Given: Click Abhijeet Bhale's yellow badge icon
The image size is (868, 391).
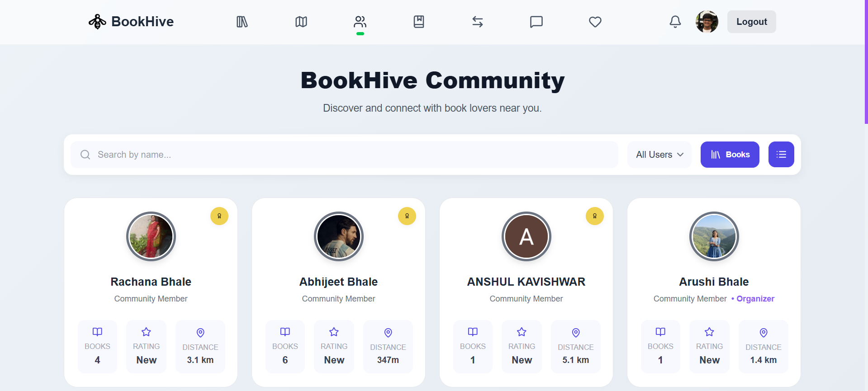Looking at the screenshot, I should coord(407,216).
